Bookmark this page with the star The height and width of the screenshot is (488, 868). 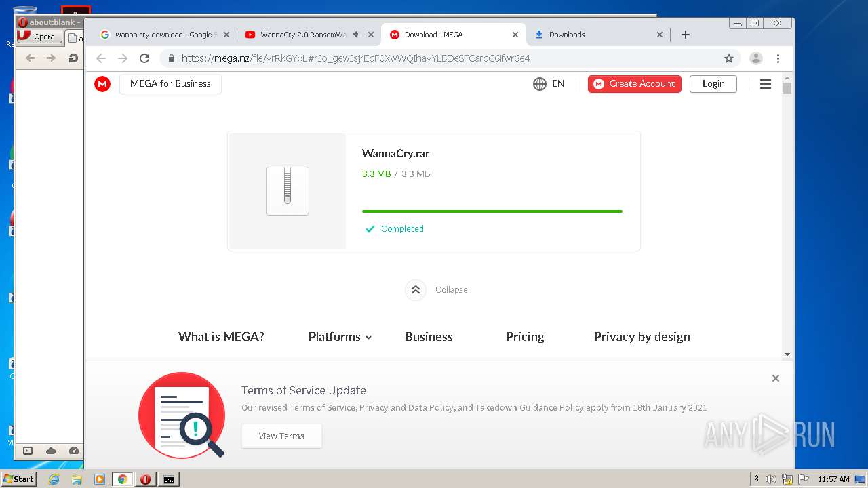click(729, 58)
